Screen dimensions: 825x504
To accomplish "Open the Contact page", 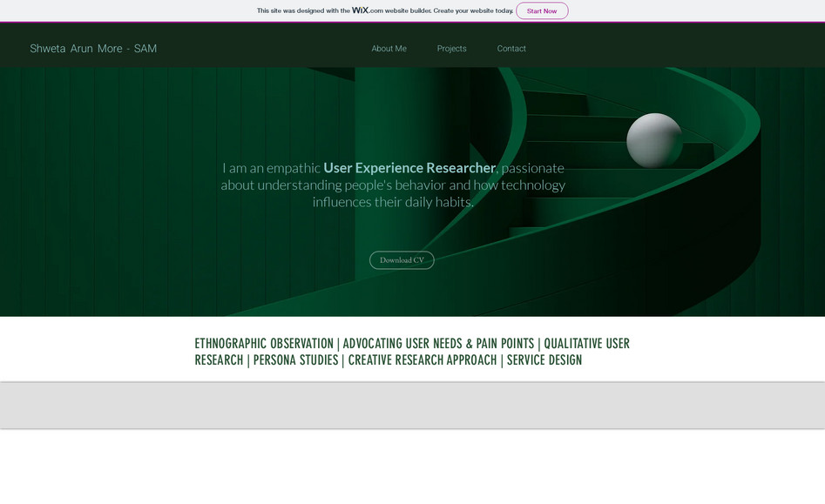I will pos(511,49).
